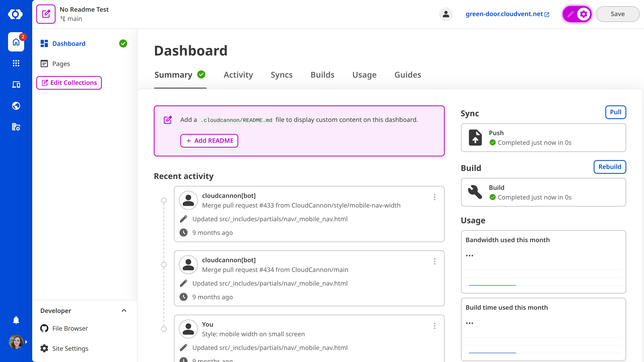This screenshot has height=362, width=644.
Task: Switch to the Activity tab
Action: pyautogui.click(x=238, y=75)
